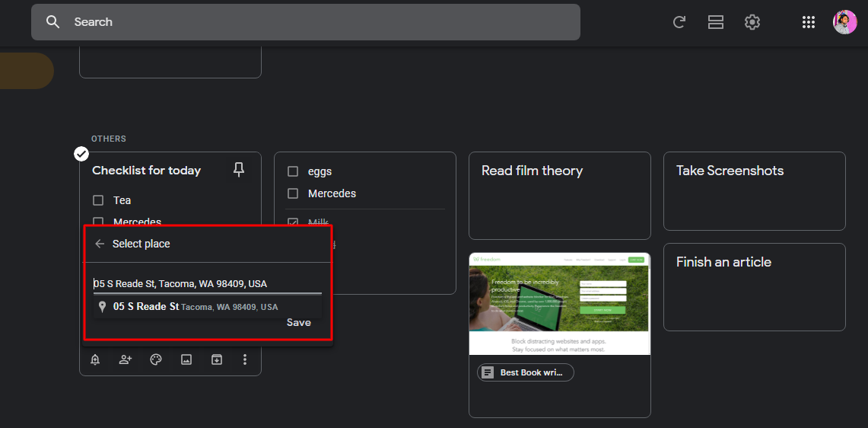Pin the Checklist for today note
Viewport: 868px width, 428px height.
coord(239,170)
